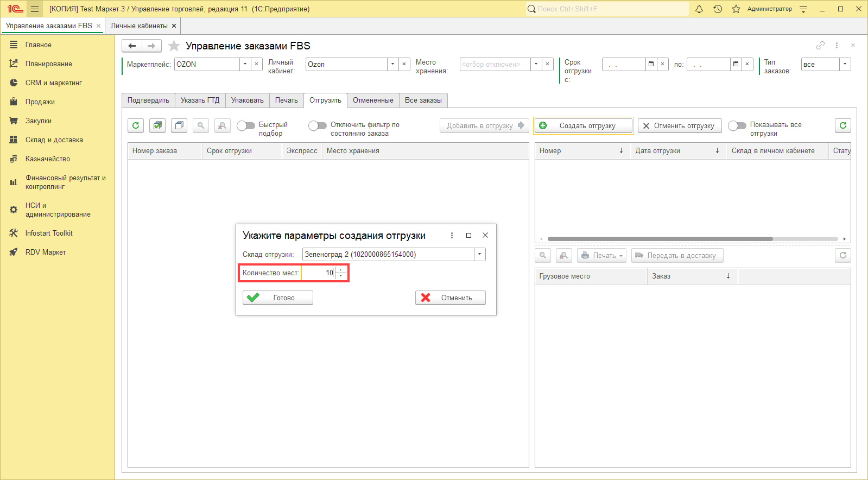
Task: Click the back navigation arrow
Action: pos(132,46)
